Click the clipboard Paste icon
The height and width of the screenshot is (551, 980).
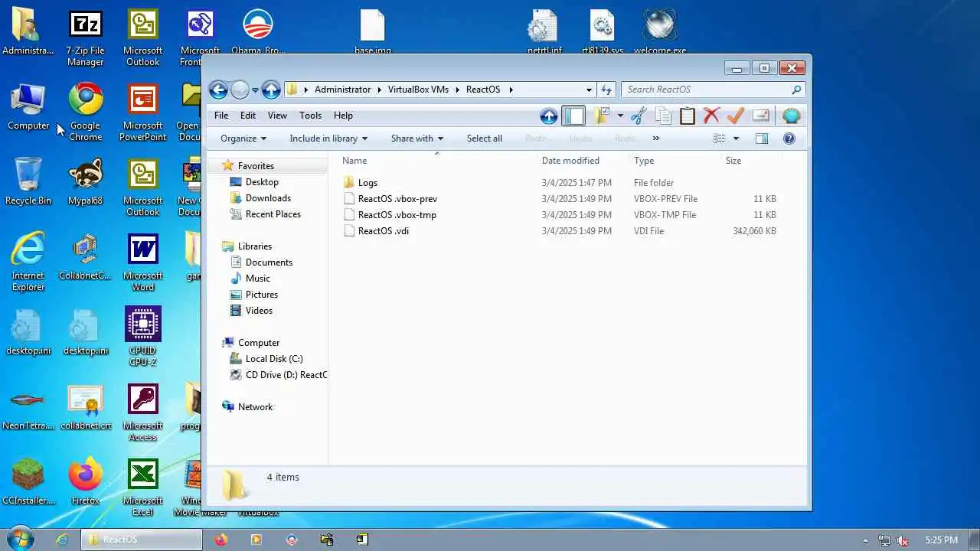tap(687, 116)
